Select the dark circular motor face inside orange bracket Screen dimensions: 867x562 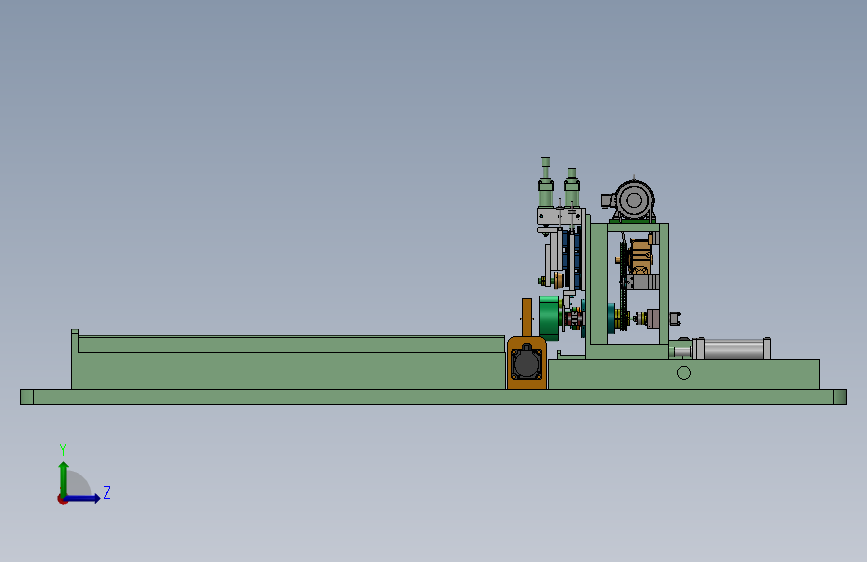coord(526,364)
